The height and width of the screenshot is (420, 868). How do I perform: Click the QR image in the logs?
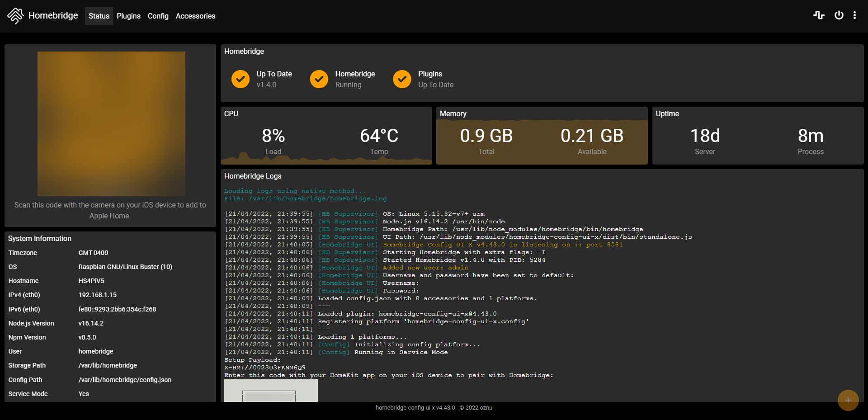(x=271, y=391)
